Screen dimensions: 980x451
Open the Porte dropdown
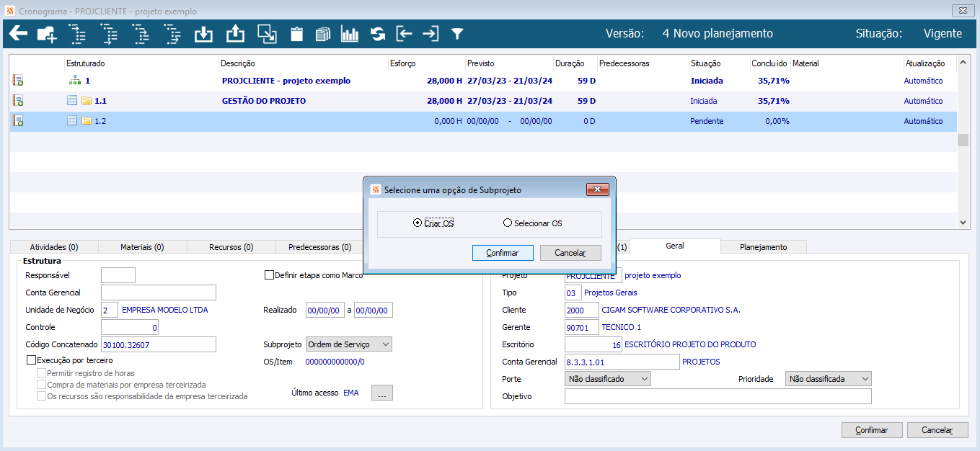coord(608,378)
